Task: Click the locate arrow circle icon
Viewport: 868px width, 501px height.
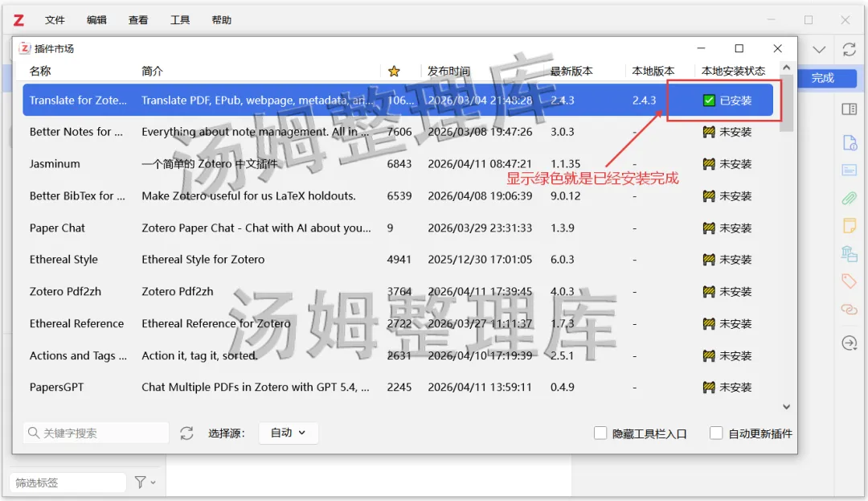Action: click(x=850, y=343)
